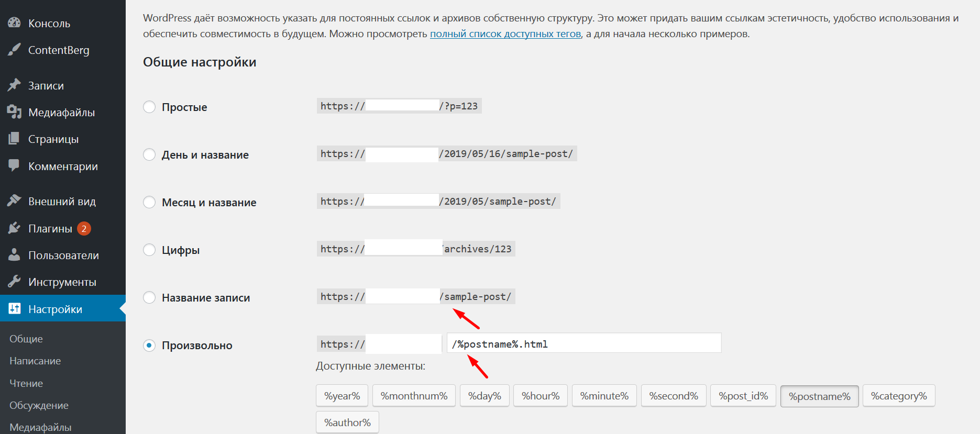
Task: Click the pushpin icon for Записи
Action: (x=14, y=85)
